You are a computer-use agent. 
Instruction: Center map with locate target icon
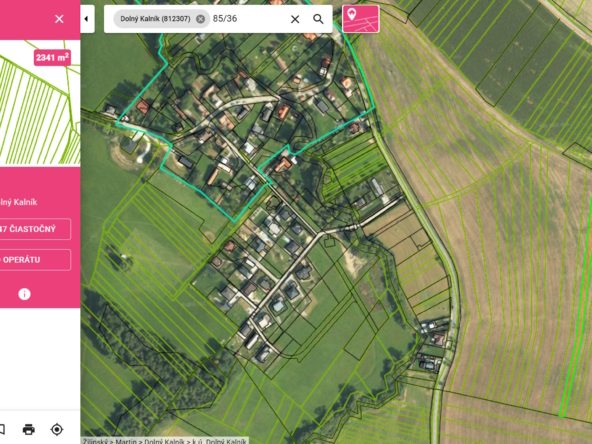tap(57, 429)
